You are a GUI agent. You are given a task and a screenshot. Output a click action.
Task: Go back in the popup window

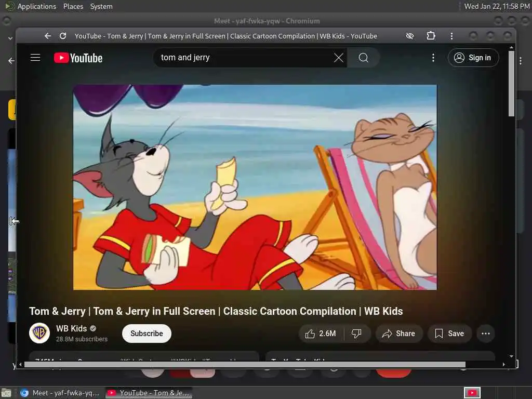click(x=48, y=36)
